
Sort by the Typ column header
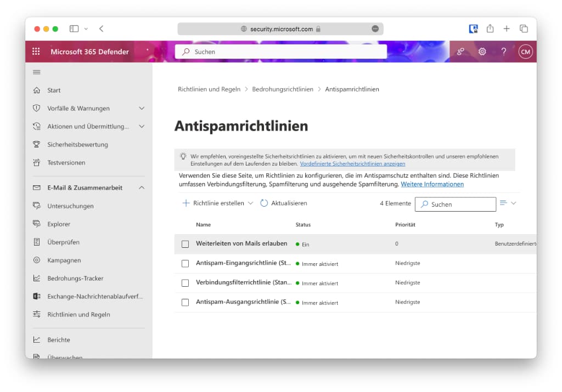point(499,224)
